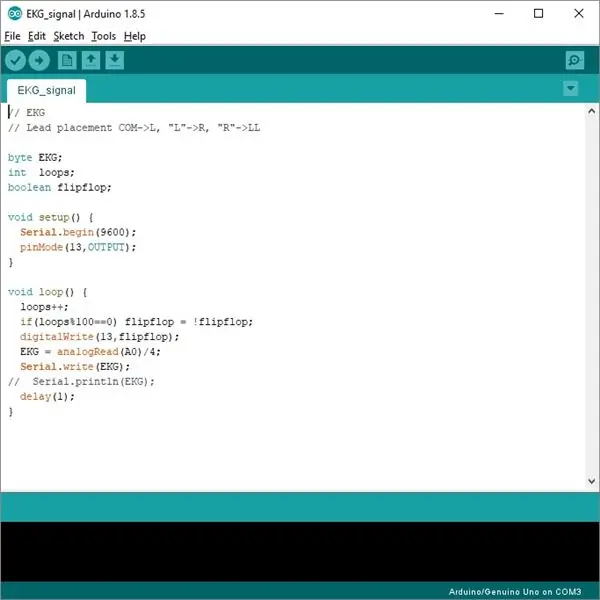Close the Arduino IDE window

pyautogui.click(x=579, y=14)
